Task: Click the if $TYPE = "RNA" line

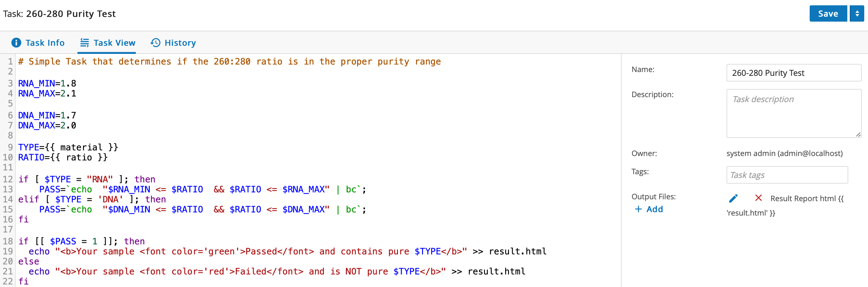Action: coord(87,179)
